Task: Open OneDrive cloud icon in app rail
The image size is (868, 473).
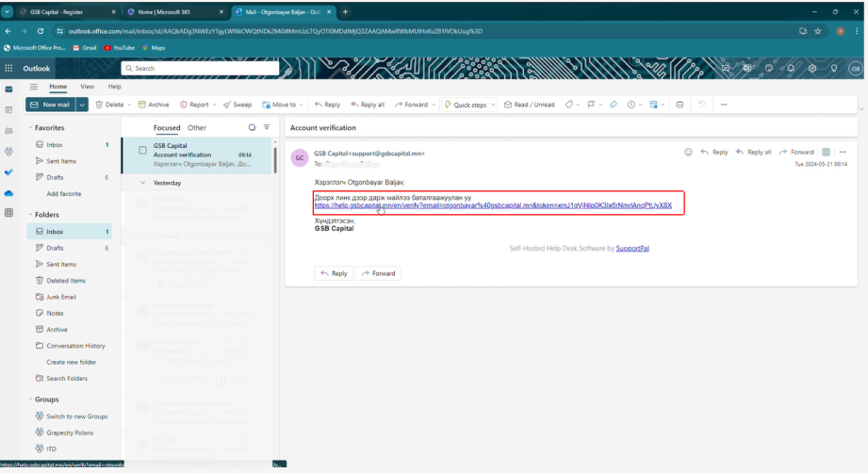Action: tap(8, 193)
